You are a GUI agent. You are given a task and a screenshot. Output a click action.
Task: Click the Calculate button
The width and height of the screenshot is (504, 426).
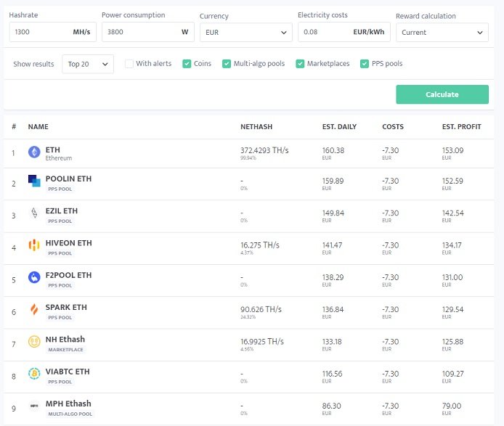click(x=442, y=94)
